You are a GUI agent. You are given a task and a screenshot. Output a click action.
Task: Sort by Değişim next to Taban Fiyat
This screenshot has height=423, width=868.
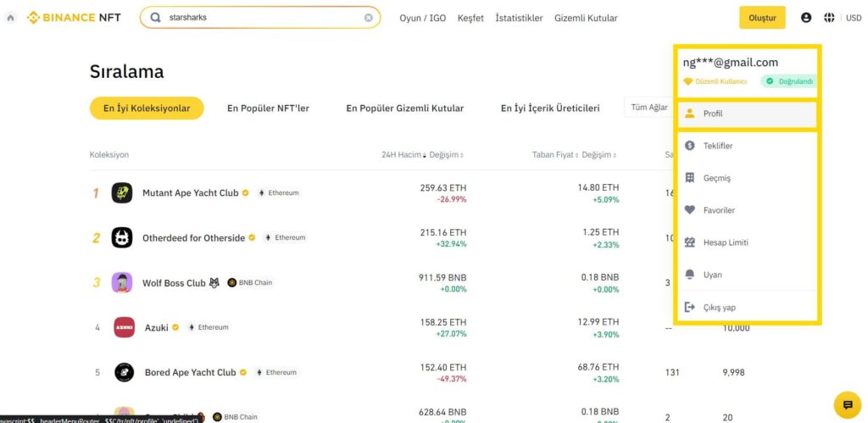click(x=599, y=155)
